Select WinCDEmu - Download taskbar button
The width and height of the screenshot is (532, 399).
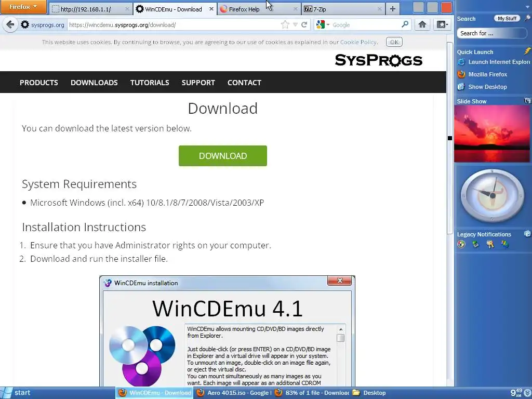[154, 393]
